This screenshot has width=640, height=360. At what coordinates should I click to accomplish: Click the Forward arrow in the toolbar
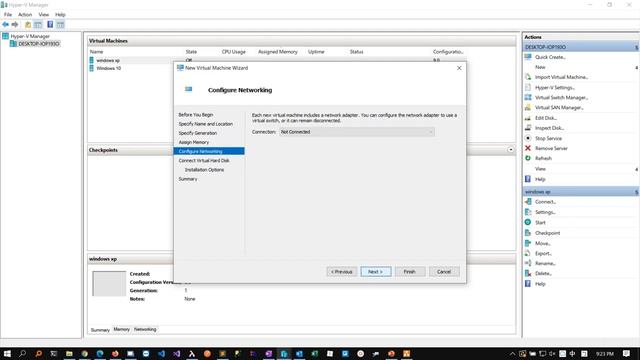pyautogui.click(x=15, y=24)
